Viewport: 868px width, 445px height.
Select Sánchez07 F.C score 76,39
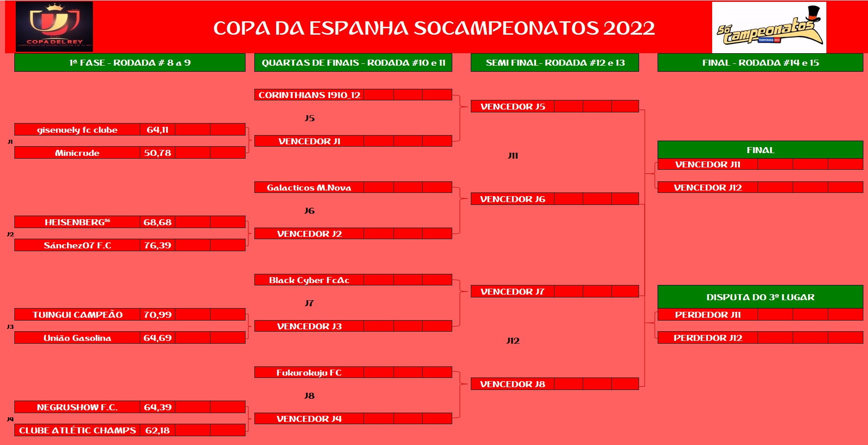pyautogui.click(x=157, y=245)
